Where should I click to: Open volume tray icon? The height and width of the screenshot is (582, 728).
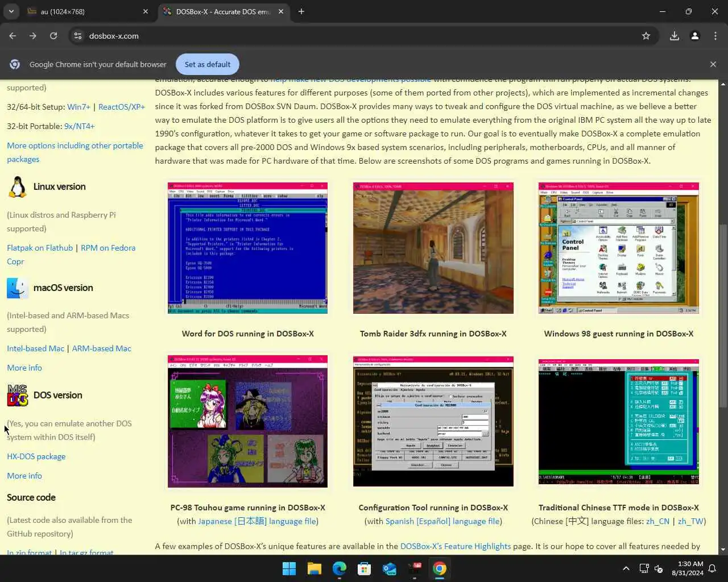coord(659,568)
